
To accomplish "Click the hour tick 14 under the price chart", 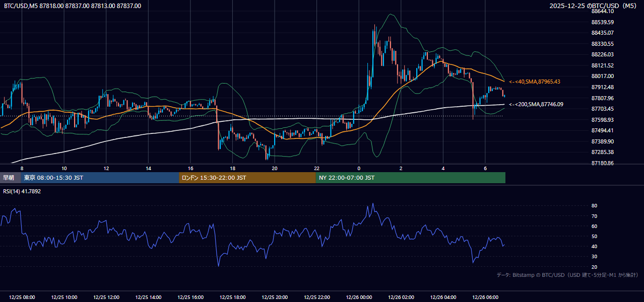I will click(x=148, y=168).
